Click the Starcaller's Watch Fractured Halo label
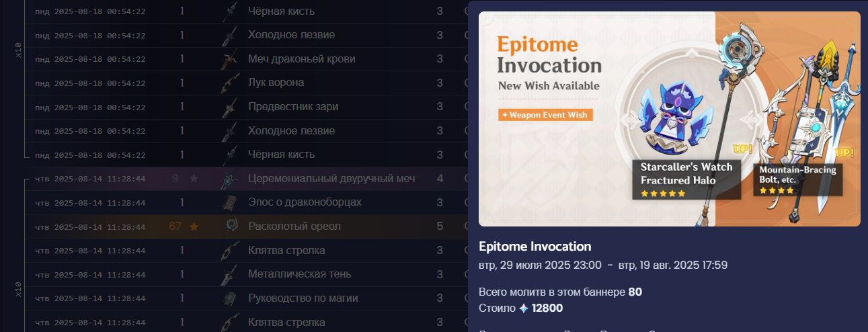 pyautogui.click(x=686, y=179)
